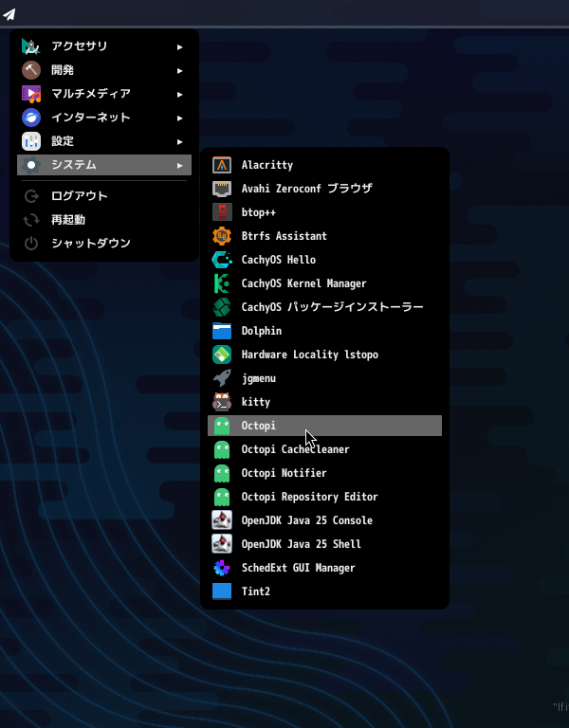
Task: Choose 再起動 to reboot
Action: 104,220
